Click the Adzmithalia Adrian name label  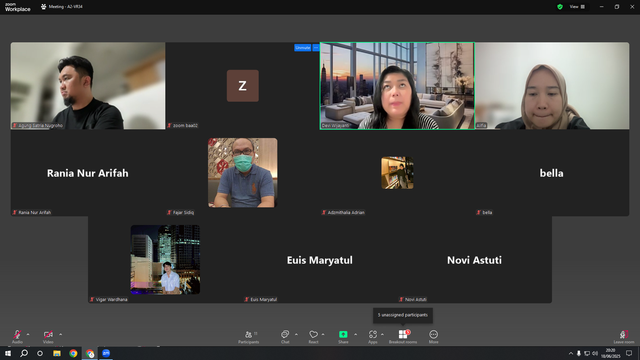click(x=346, y=212)
